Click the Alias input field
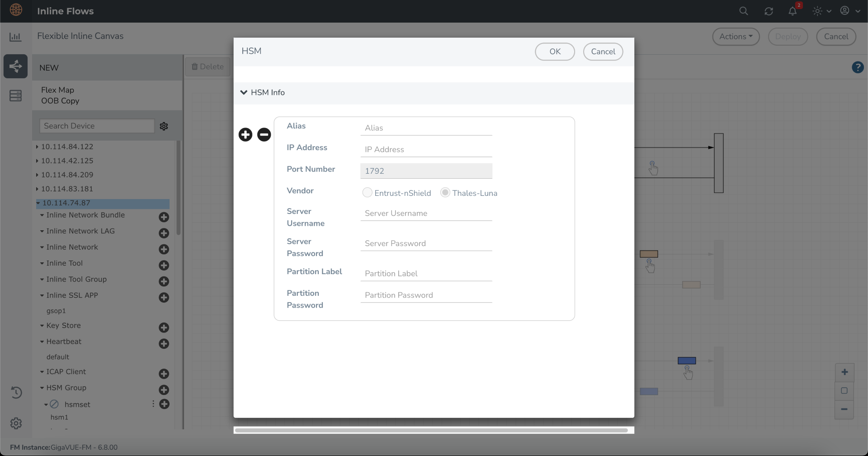 click(x=426, y=128)
